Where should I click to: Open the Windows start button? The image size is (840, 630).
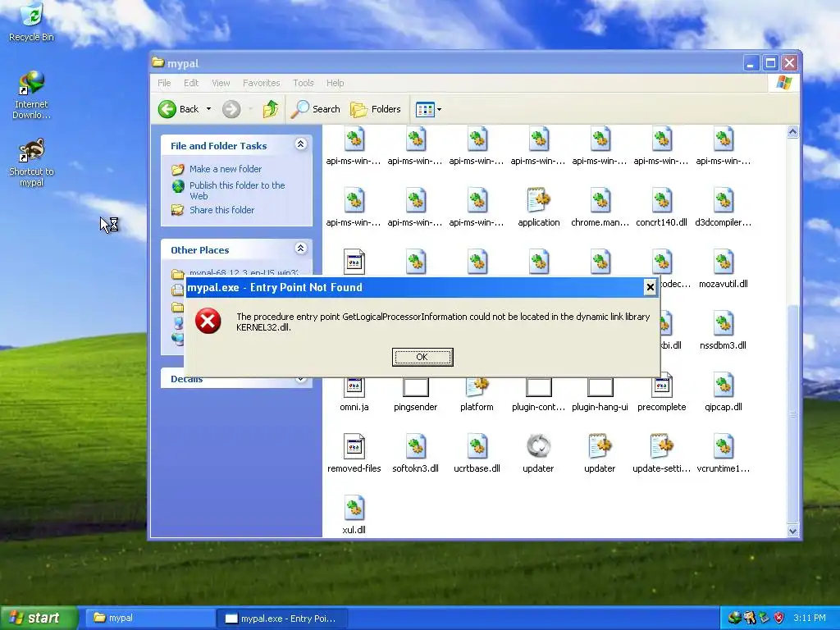tap(39, 618)
